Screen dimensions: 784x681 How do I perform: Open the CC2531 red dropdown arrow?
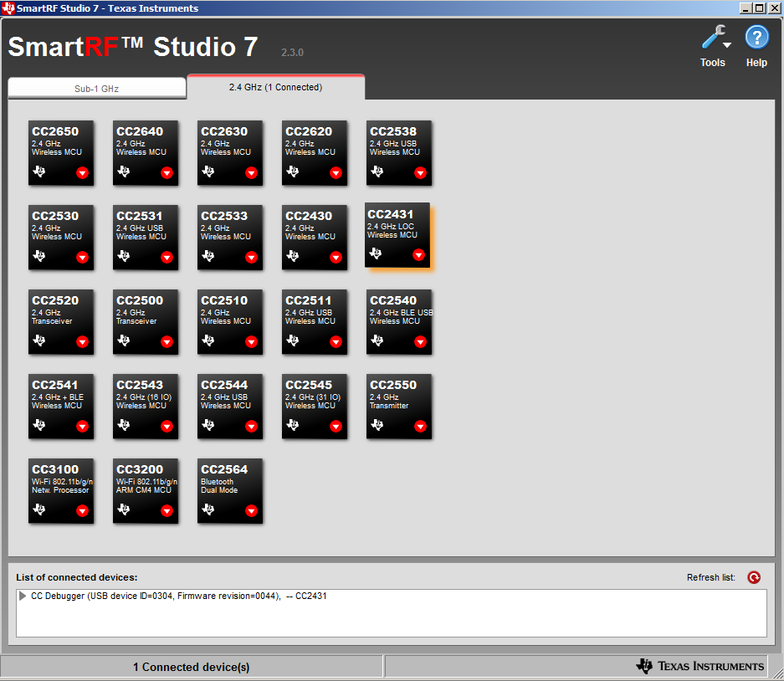167,258
